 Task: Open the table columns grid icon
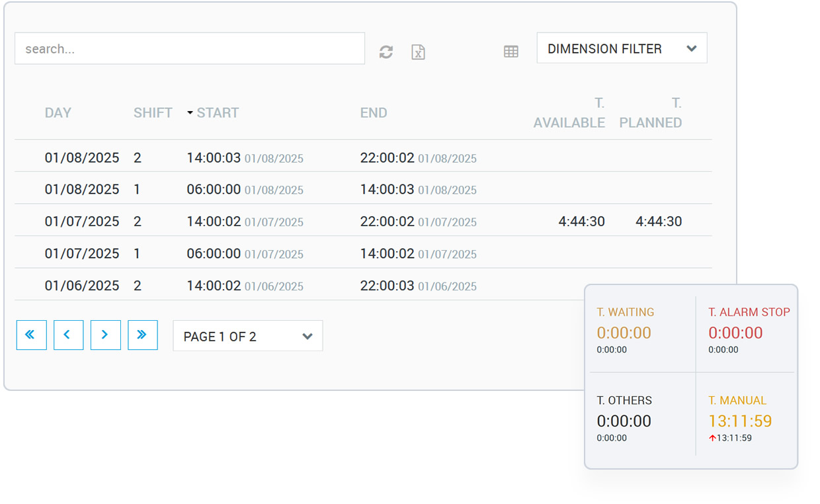[x=511, y=52]
